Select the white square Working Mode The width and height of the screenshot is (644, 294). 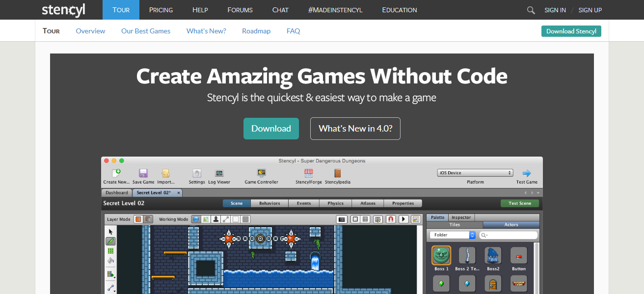coord(236,219)
